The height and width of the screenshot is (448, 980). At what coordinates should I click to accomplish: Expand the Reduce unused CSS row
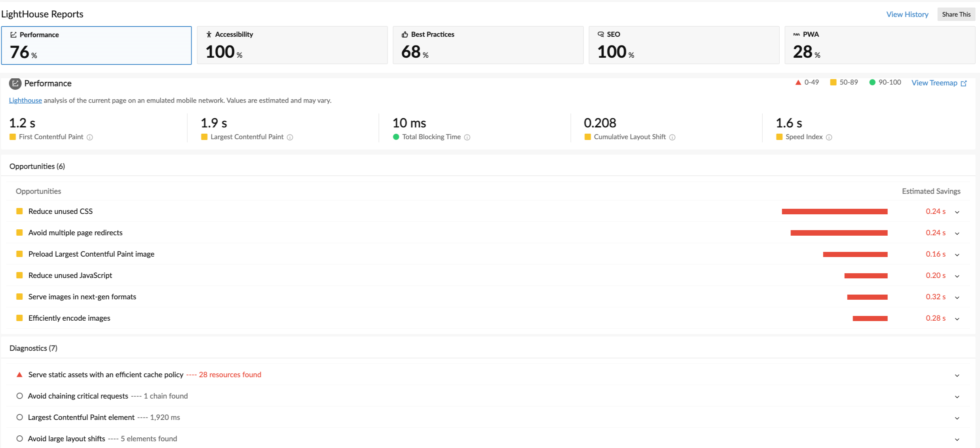tap(957, 212)
